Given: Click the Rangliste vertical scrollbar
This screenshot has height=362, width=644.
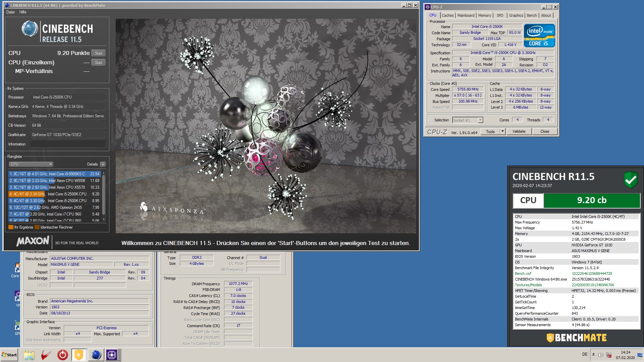Looking at the screenshot, I should click(x=104, y=196).
